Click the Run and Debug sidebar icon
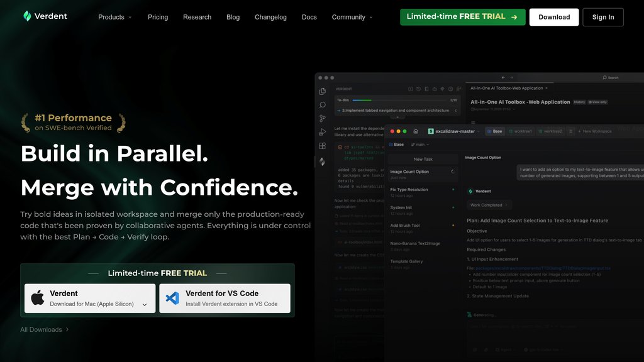This screenshot has width=644, height=362. pyautogui.click(x=323, y=132)
